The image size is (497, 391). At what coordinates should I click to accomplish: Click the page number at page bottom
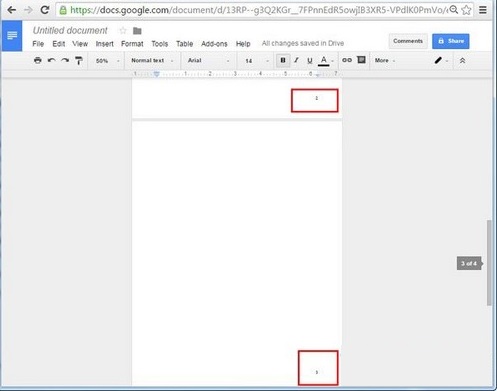tap(317, 372)
